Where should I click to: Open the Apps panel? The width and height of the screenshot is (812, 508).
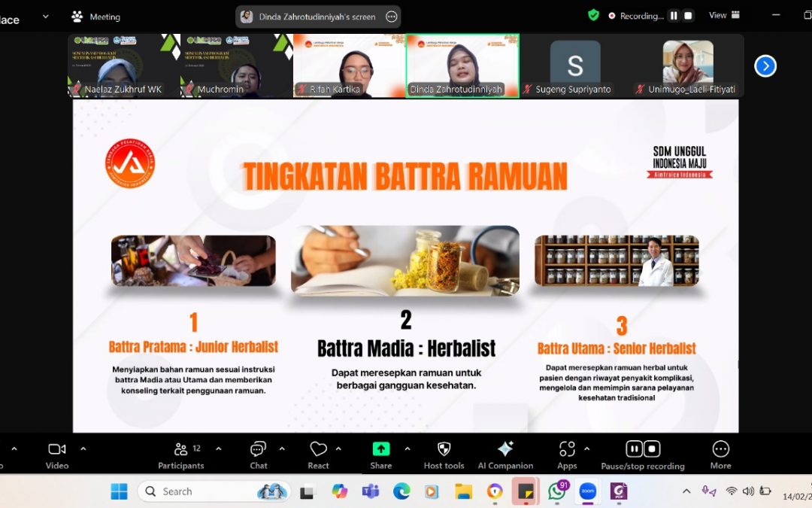pos(567,455)
